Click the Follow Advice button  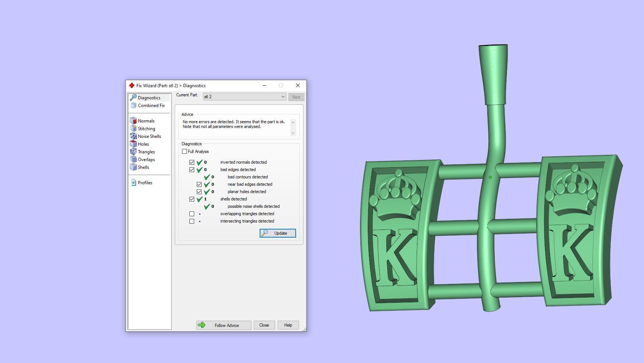coord(224,325)
